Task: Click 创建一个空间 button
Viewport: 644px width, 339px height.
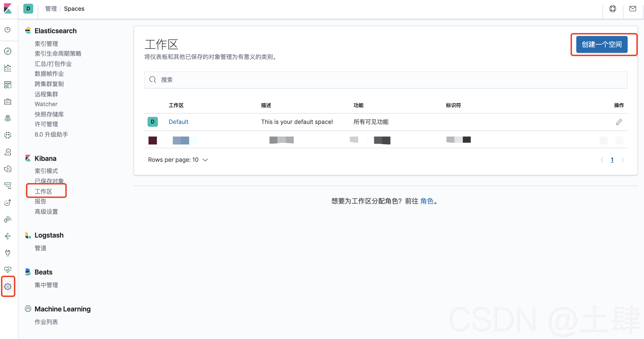Action: 602,44
